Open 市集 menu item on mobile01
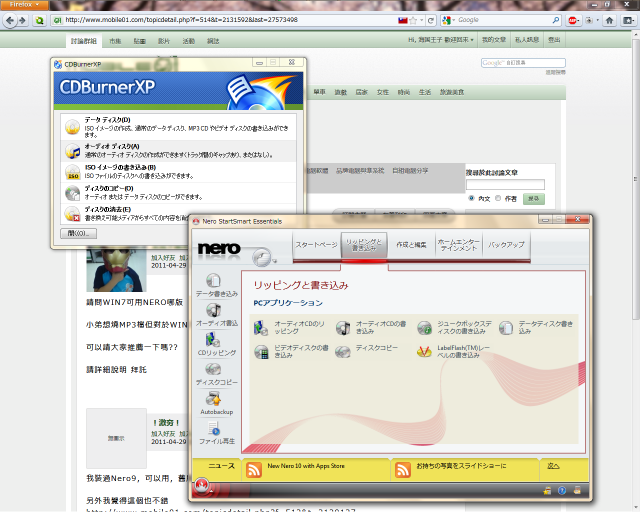This screenshot has height=512, width=640. coord(115,41)
